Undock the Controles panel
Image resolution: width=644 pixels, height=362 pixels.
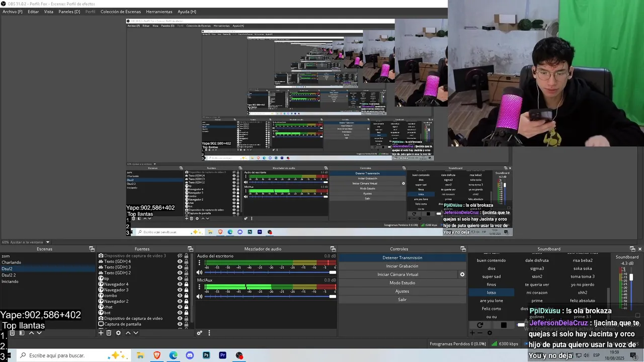pyautogui.click(x=463, y=249)
